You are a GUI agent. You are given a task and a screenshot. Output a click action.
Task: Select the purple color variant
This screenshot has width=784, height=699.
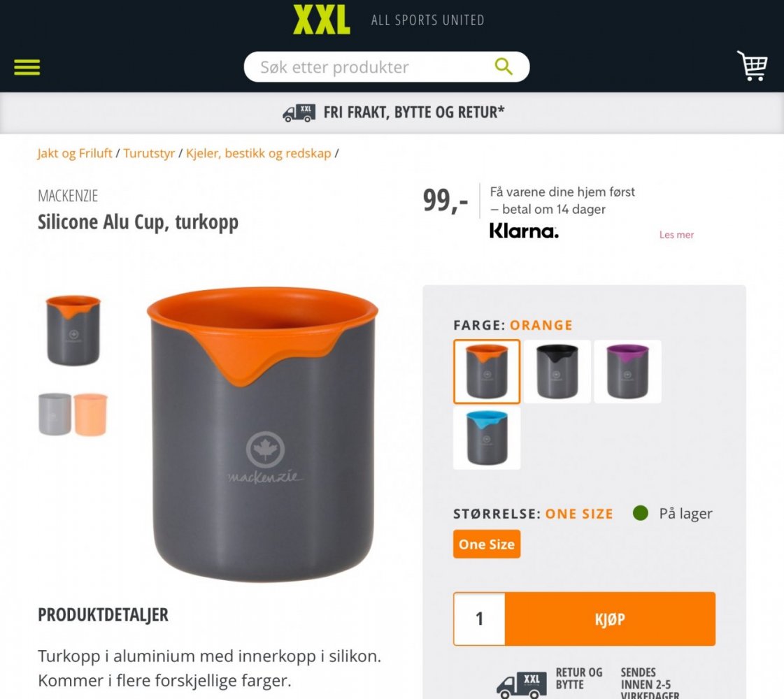[x=627, y=371]
